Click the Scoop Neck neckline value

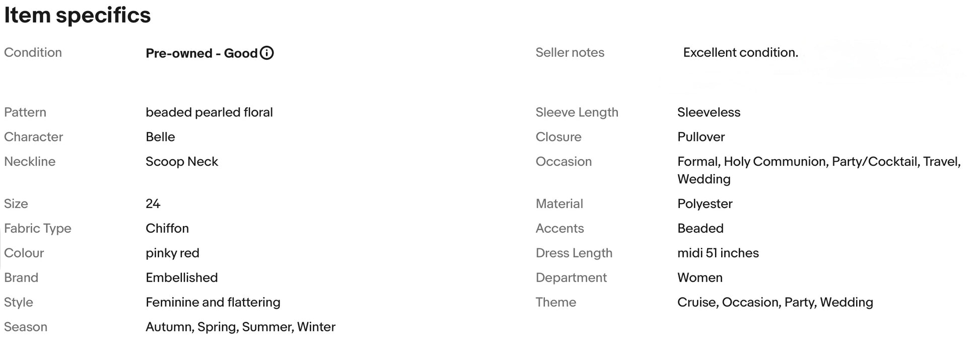(x=182, y=162)
